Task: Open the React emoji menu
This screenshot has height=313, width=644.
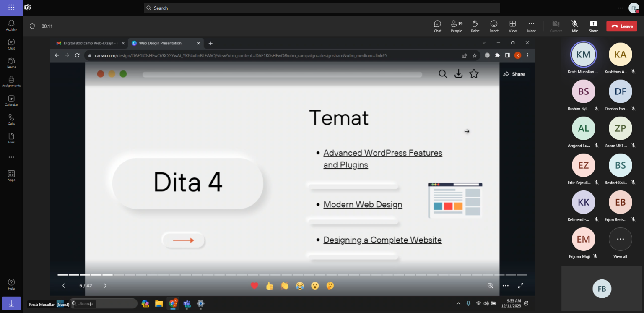Action: pyautogui.click(x=494, y=26)
